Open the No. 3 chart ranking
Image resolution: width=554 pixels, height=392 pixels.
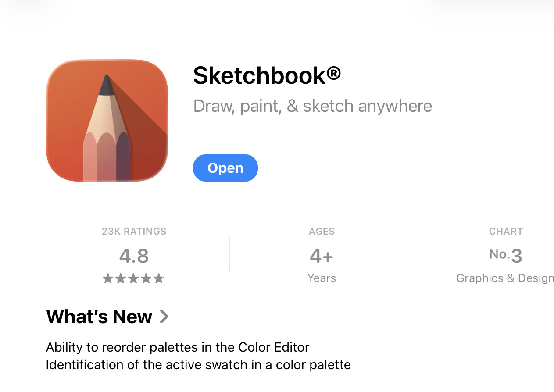click(x=506, y=256)
